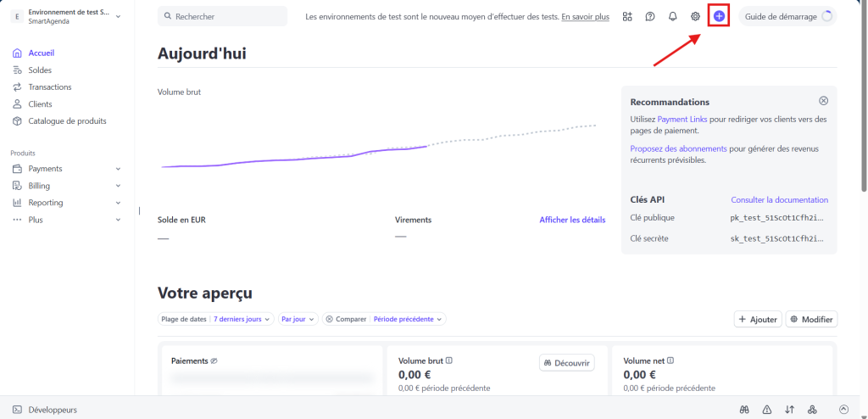This screenshot has width=868, height=419.
Task: Click the Ajouter button
Action: coord(758,319)
